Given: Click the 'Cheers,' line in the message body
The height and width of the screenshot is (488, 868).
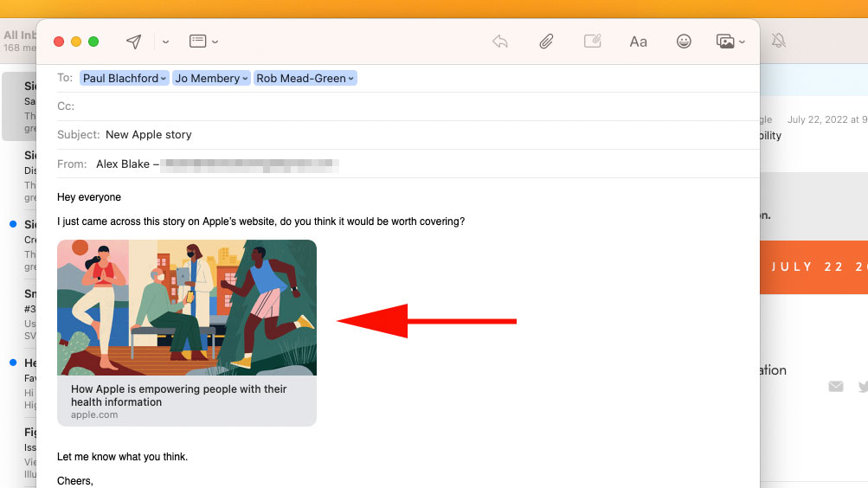Looking at the screenshot, I should point(75,481).
